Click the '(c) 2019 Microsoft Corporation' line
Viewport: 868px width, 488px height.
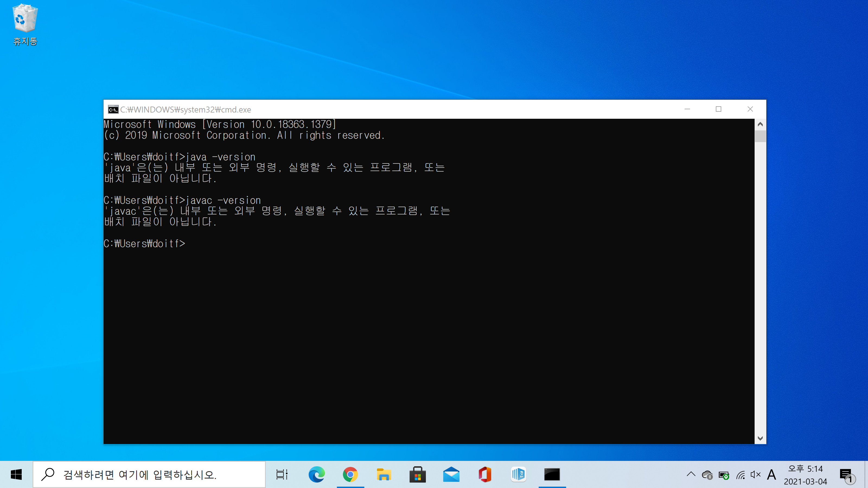click(x=244, y=135)
